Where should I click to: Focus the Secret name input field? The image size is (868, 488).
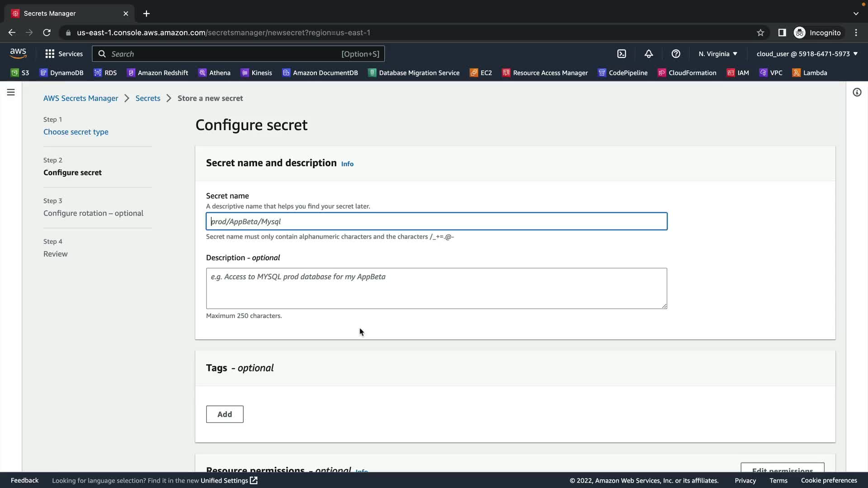point(436,221)
